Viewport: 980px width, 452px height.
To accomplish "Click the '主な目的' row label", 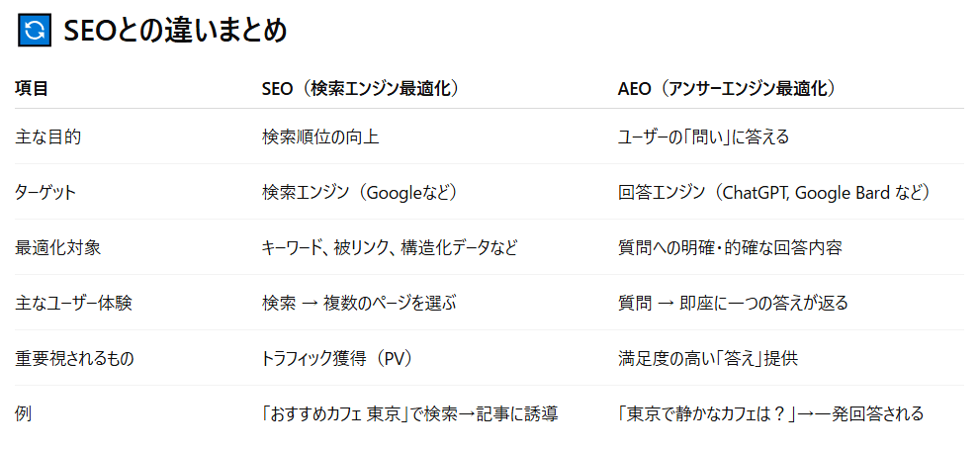I will click(x=48, y=136).
